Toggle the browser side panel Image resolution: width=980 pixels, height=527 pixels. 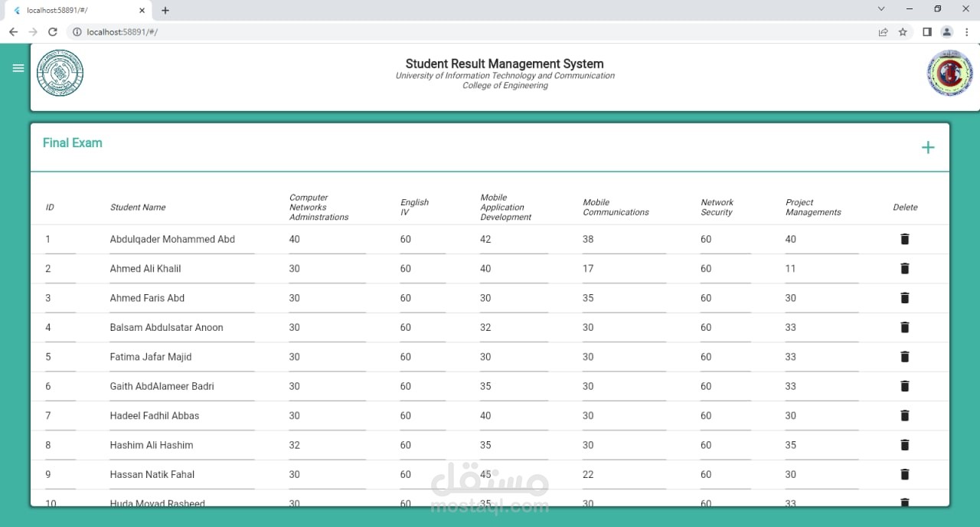coord(926,32)
